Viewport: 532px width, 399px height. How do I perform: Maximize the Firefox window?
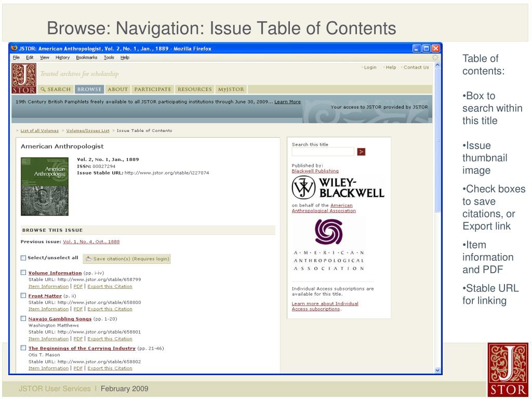[x=426, y=48]
